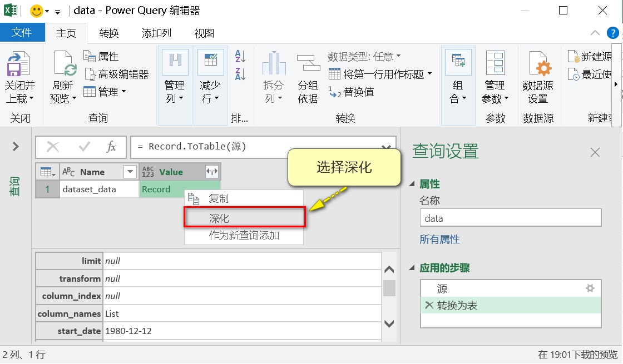The width and height of the screenshot is (623, 364).
Task: Confirm formula with checkmark icon
Action: (84, 147)
